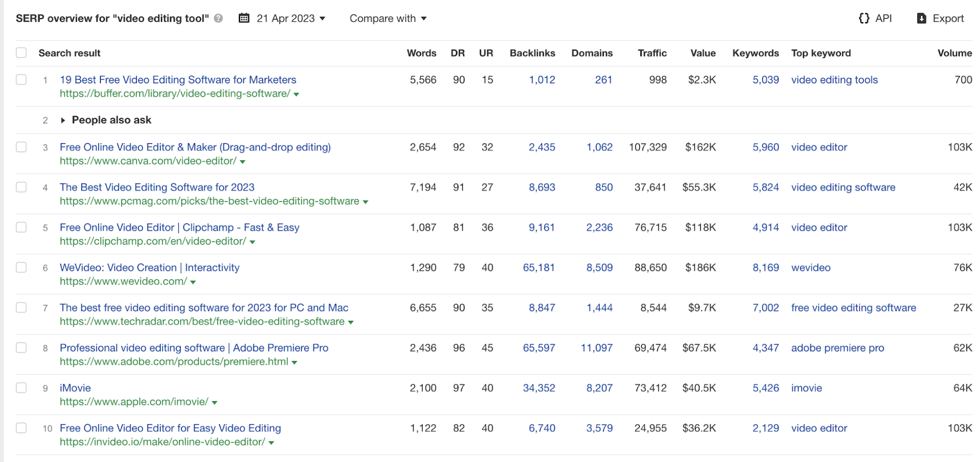Open the dropdown arrow after the clipchamp.com URL
This screenshot has width=980, height=462.
pyautogui.click(x=252, y=242)
